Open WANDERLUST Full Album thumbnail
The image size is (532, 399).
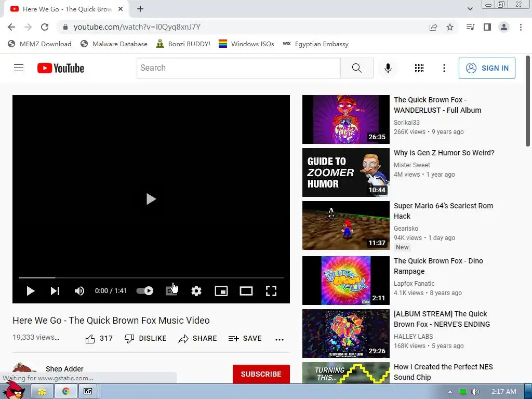point(345,119)
